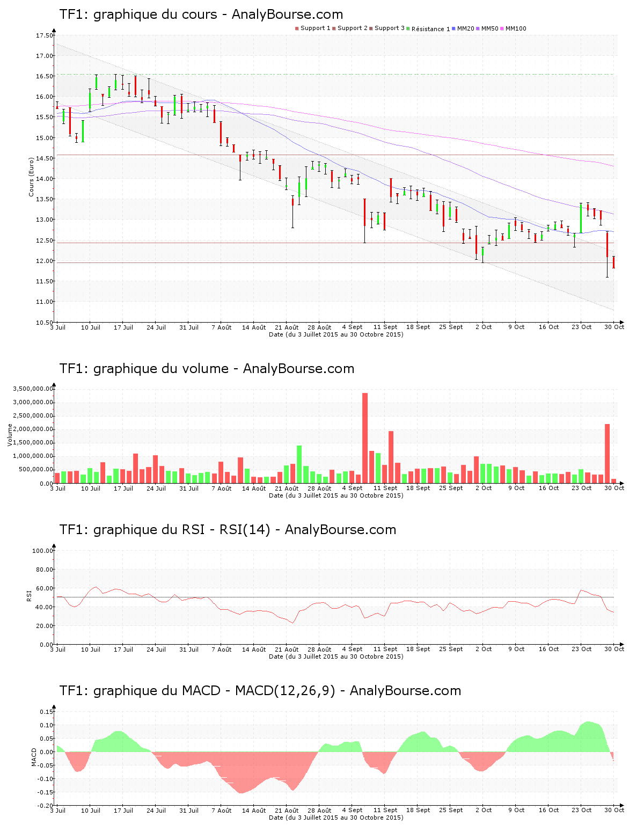Click the date range caption under volume chart

click(336, 495)
